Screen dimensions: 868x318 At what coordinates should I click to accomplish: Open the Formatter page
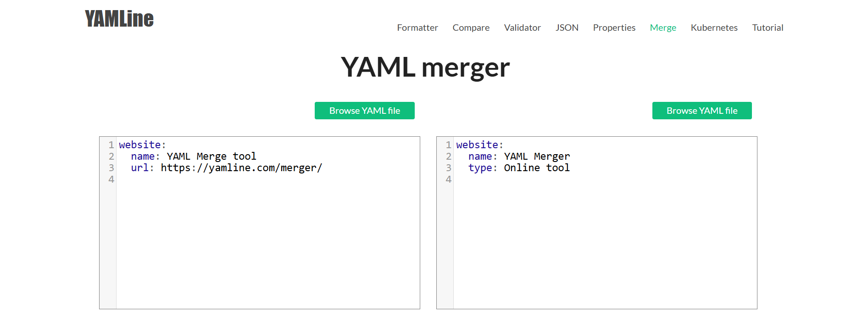(x=417, y=28)
